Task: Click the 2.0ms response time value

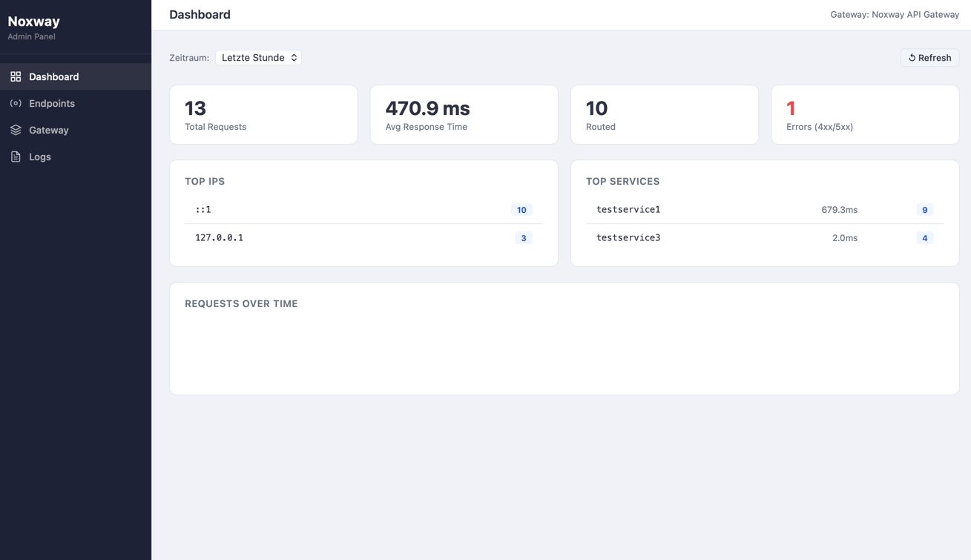Action: [845, 238]
